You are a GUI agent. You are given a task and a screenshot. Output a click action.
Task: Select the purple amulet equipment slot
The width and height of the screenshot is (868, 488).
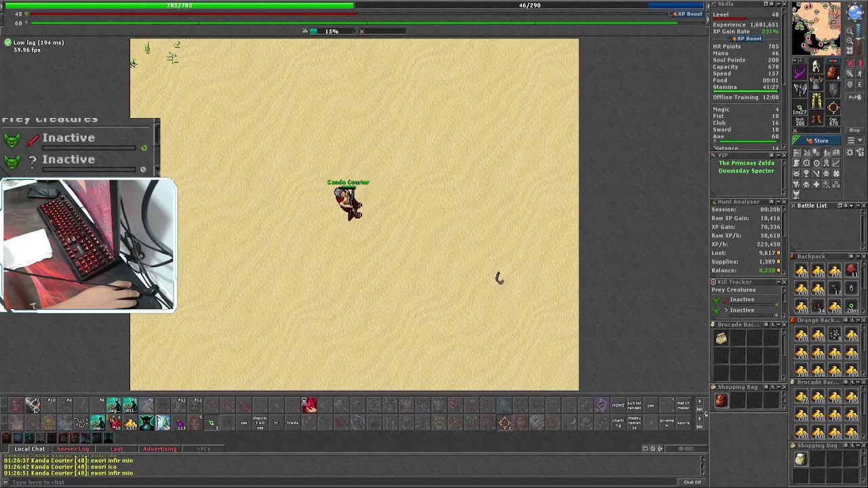coord(800,73)
